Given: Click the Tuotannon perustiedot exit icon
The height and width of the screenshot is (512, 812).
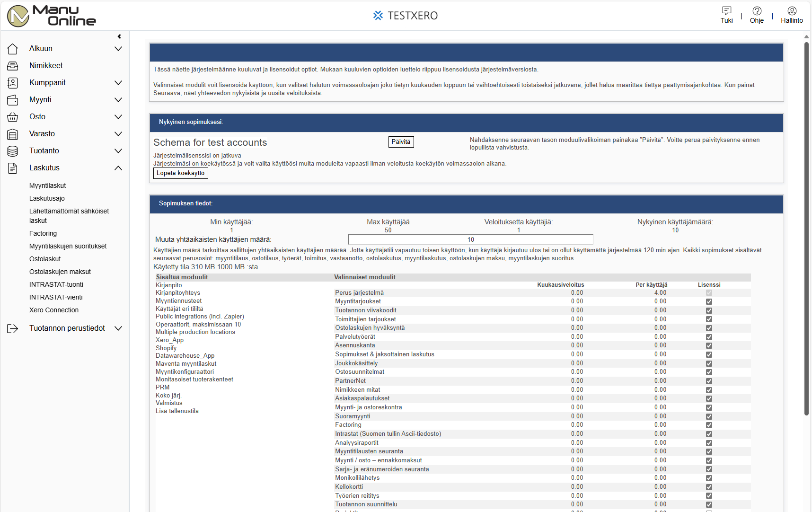Looking at the screenshot, I should click(x=13, y=328).
